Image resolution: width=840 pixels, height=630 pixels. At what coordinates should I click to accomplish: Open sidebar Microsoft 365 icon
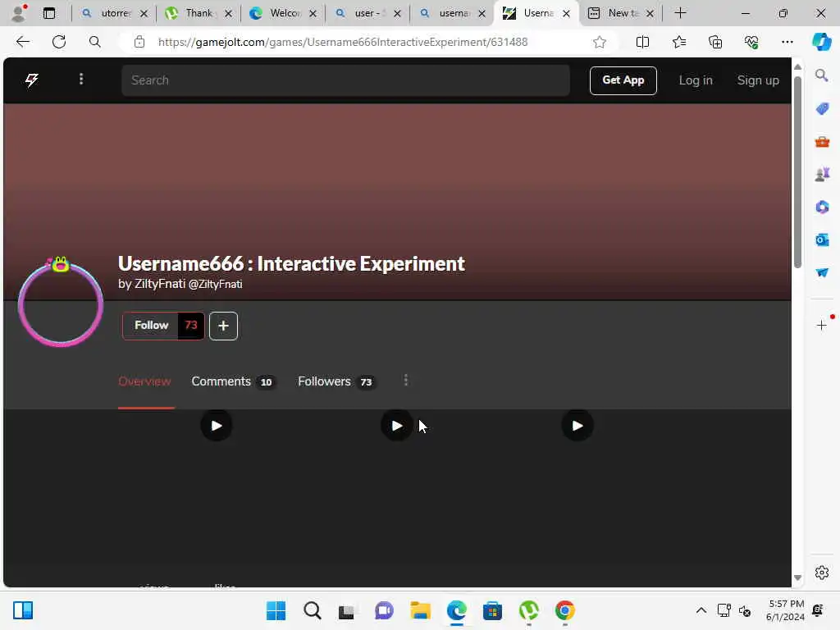tap(822, 207)
